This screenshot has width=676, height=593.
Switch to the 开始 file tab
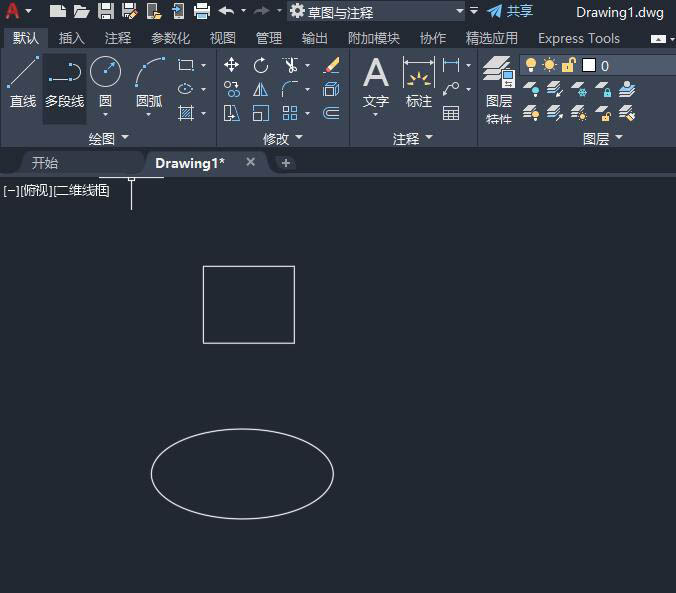45,163
